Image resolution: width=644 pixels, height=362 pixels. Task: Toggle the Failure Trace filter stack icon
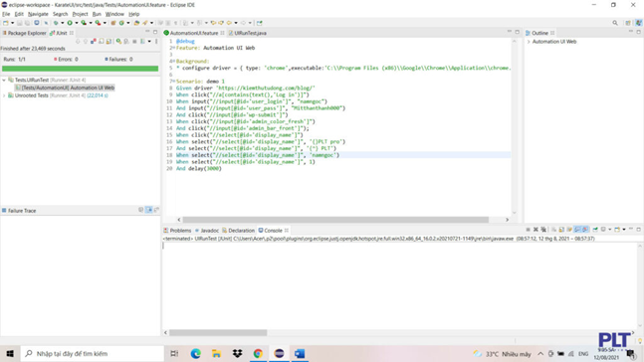pos(148,210)
